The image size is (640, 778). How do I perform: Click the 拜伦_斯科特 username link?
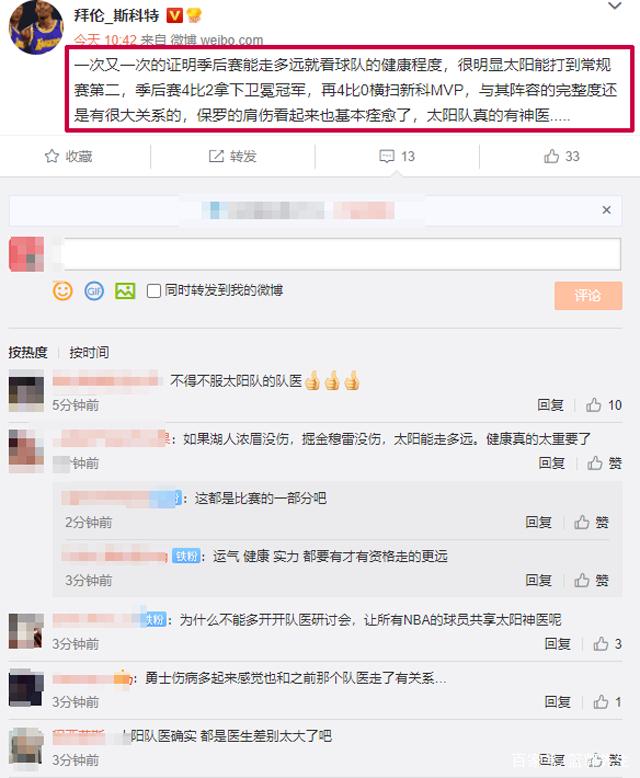tap(117, 16)
